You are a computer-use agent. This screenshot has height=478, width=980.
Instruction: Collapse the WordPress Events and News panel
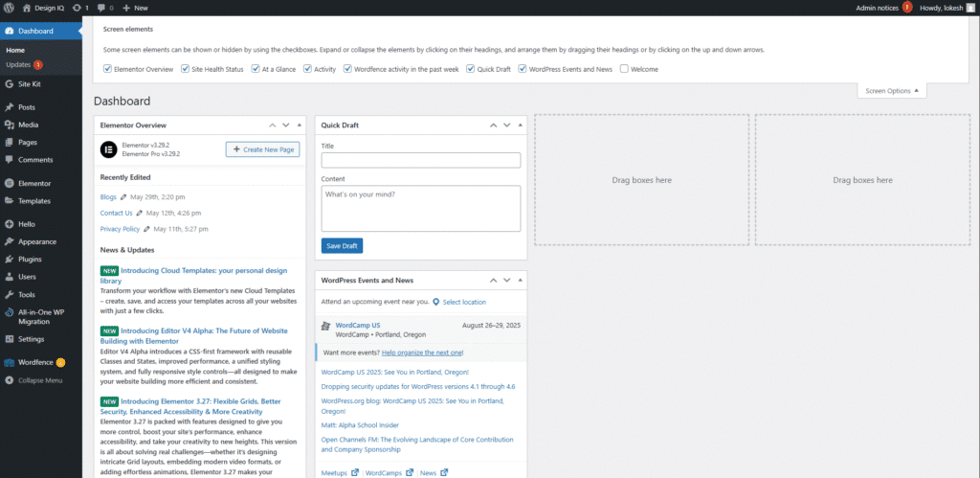(x=520, y=281)
